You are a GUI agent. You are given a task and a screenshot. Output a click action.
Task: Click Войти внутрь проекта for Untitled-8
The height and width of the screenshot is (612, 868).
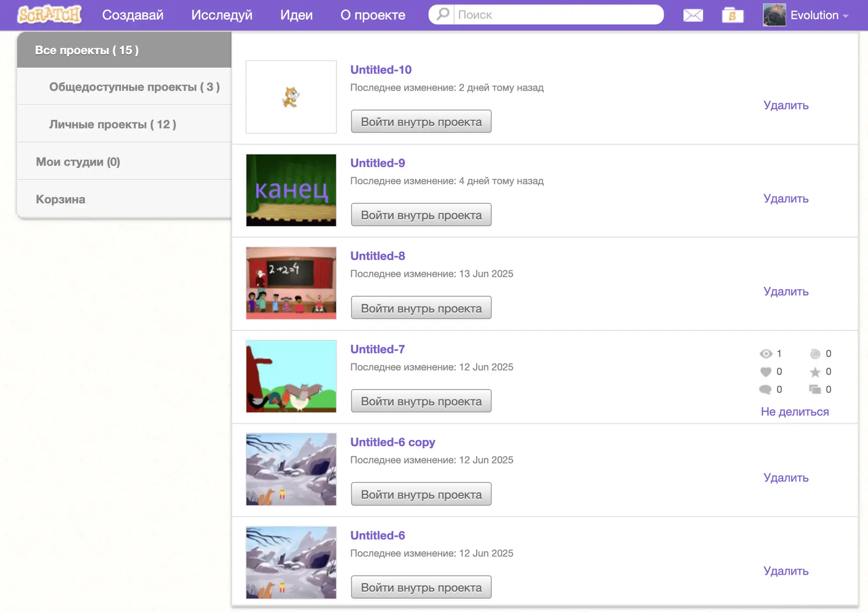(x=421, y=308)
